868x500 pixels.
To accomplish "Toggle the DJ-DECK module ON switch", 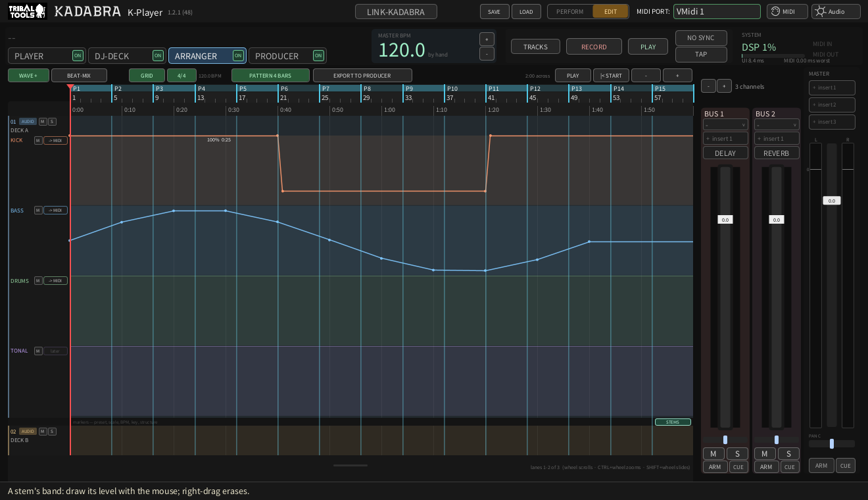I will pos(158,56).
